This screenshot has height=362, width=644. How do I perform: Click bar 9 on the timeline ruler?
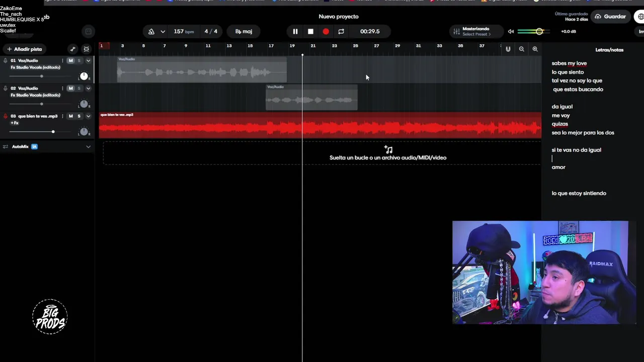(x=186, y=46)
